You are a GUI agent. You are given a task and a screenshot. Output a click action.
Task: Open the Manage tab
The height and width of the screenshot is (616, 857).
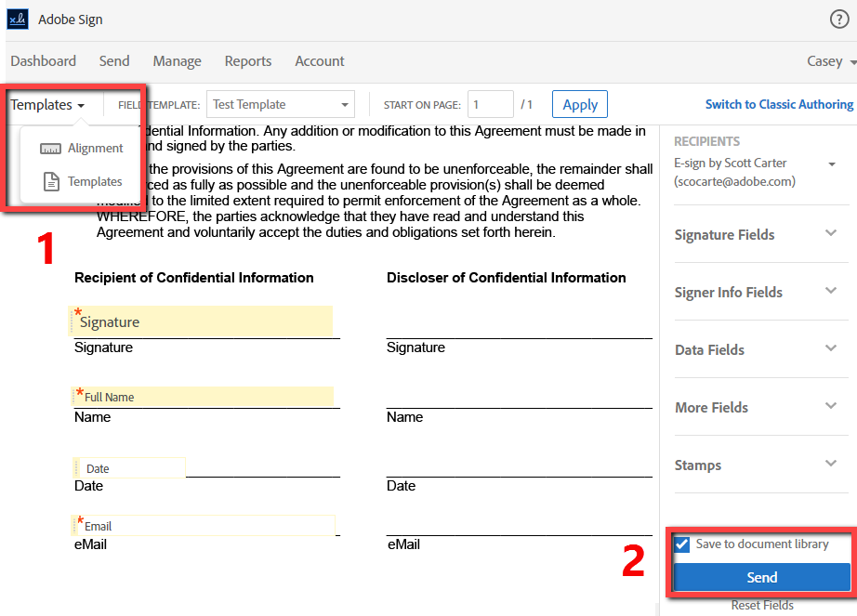pos(177,61)
